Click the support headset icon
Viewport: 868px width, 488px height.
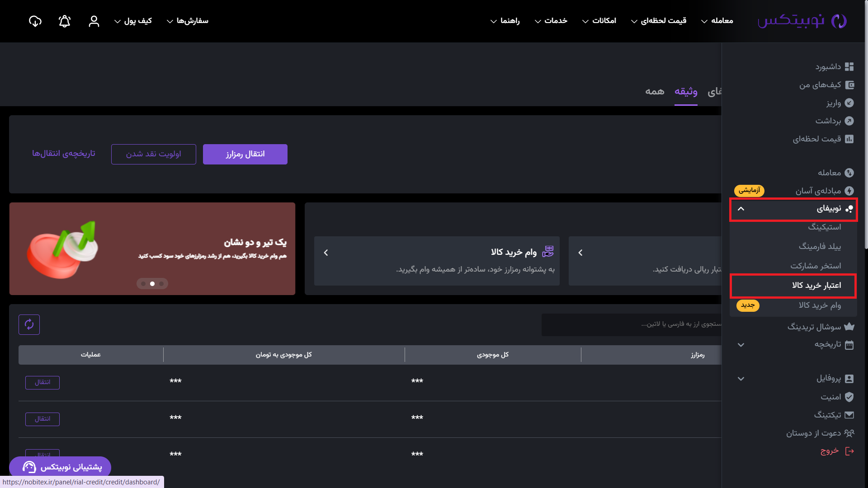(x=29, y=467)
